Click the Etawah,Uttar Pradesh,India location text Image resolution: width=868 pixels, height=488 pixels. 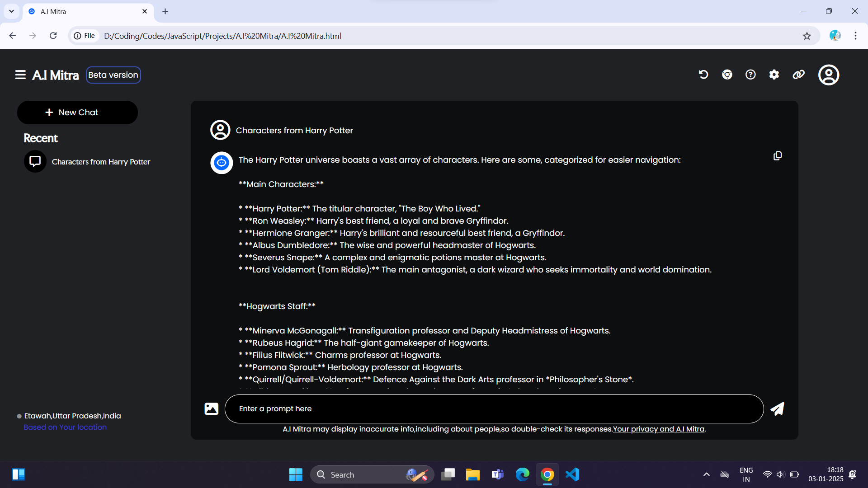[x=72, y=416]
